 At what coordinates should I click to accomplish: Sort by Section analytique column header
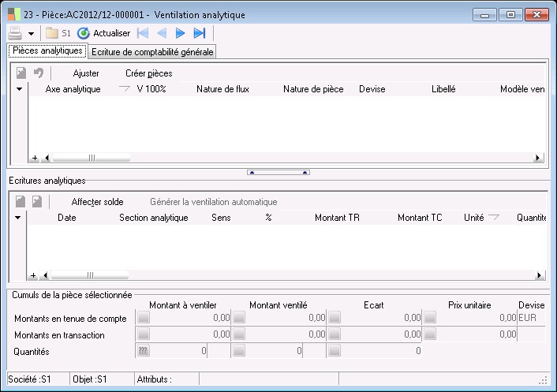[x=153, y=218]
